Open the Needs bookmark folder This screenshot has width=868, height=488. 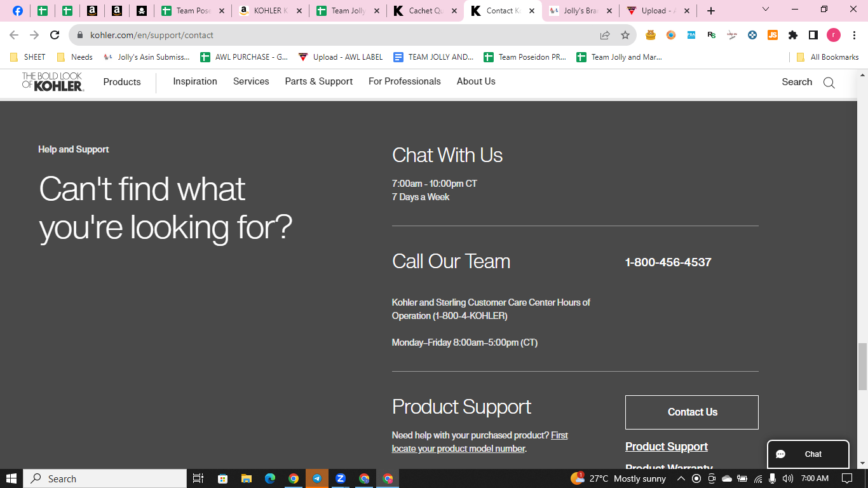(x=75, y=57)
